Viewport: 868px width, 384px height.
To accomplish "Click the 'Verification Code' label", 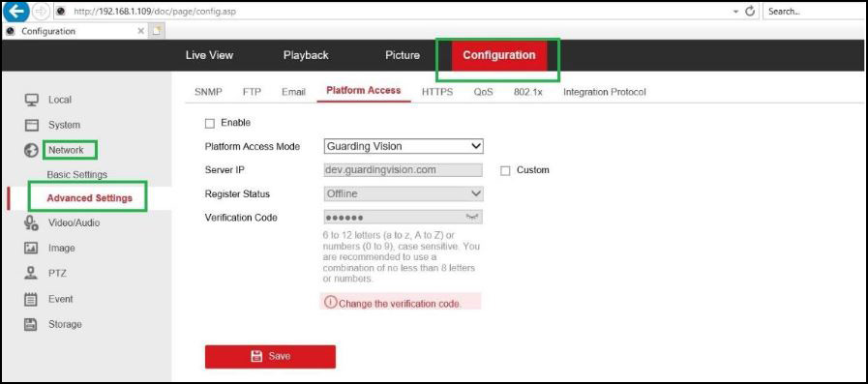I will [241, 218].
